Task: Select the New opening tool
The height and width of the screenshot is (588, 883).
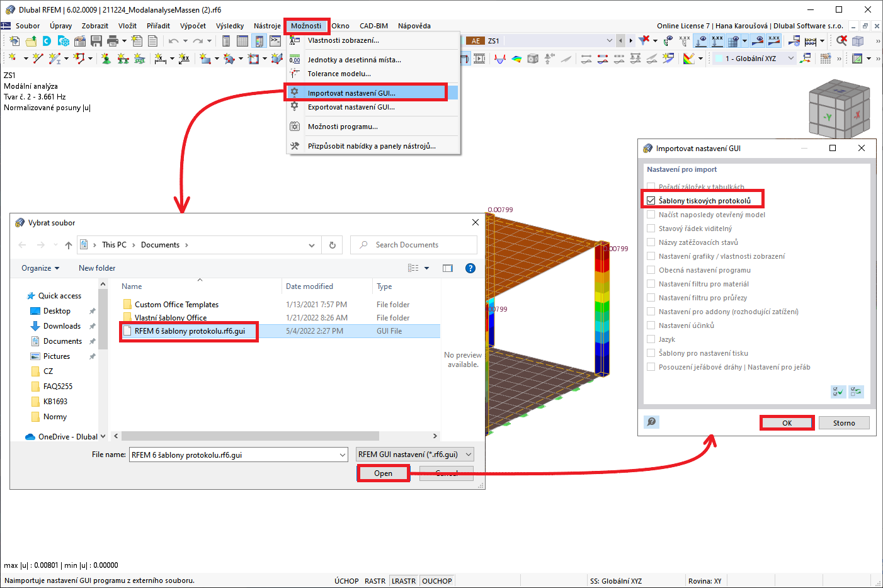Action: click(x=253, y=59)
